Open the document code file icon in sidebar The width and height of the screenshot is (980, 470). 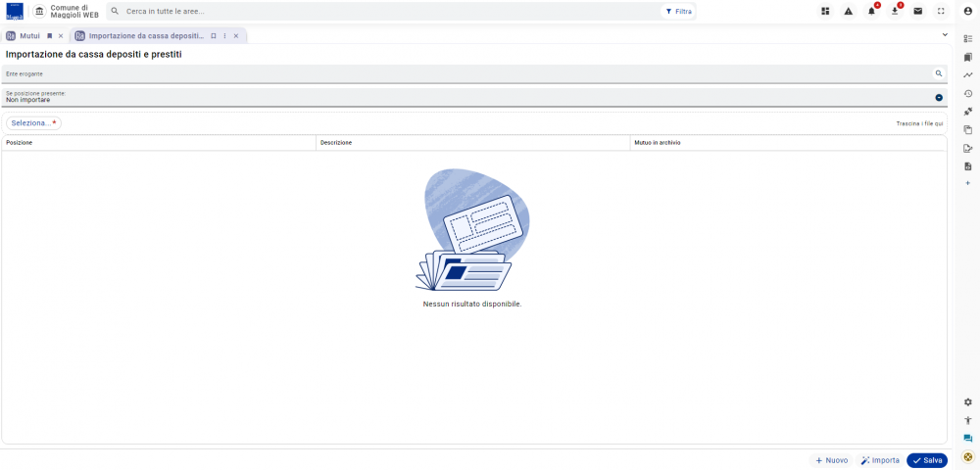point(968,166)
